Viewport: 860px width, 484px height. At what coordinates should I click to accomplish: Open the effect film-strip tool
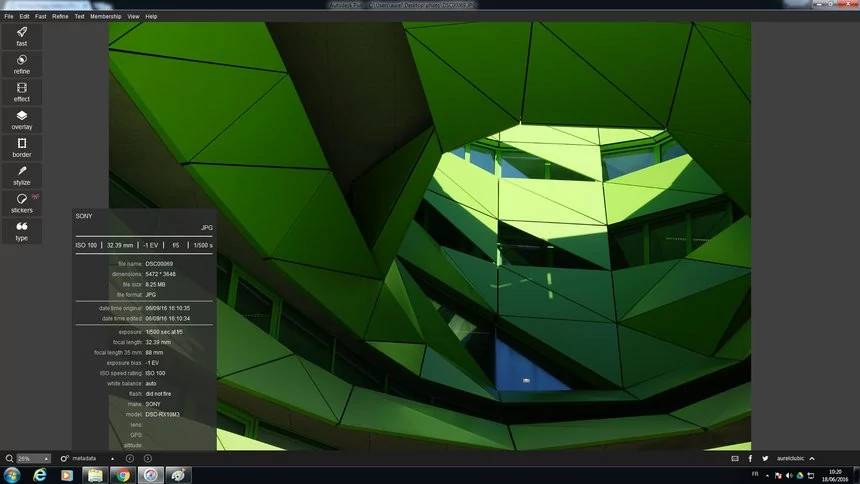click(22, 92)
